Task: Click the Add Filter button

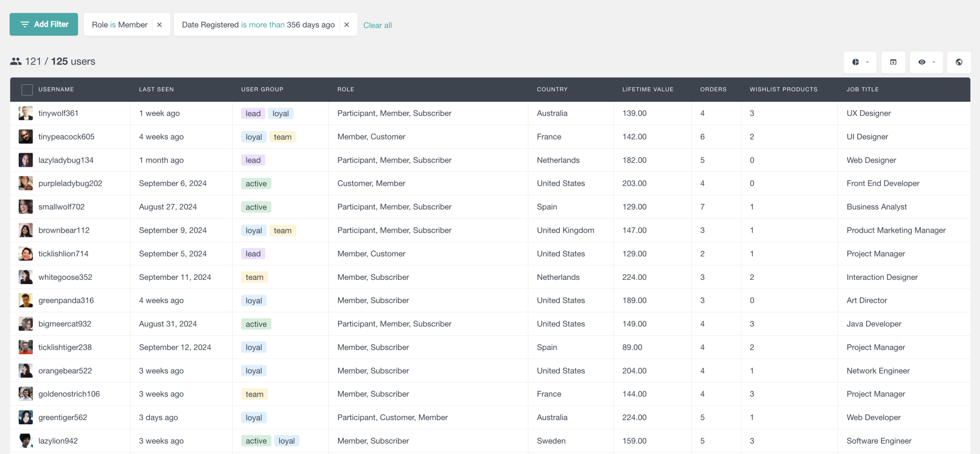Action: point(44,24)
